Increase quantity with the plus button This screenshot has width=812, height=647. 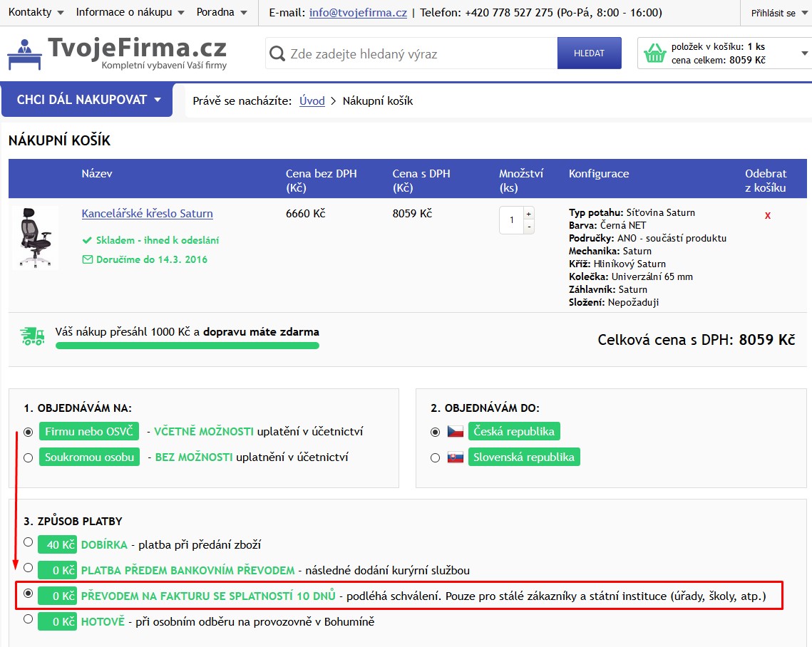[529, 214]
